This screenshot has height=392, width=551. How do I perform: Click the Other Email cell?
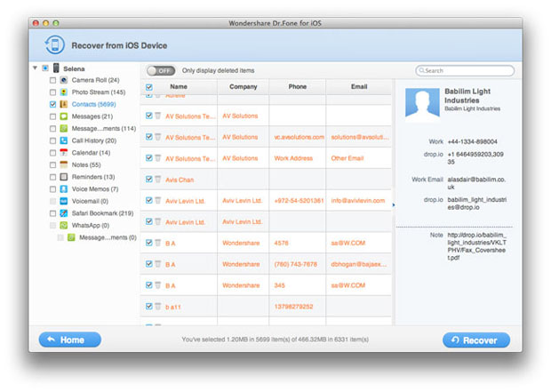point(347,158)
